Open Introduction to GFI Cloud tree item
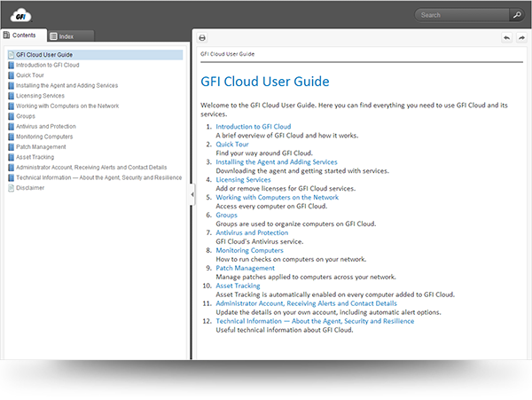The image size is (532, 400). (48, 65)
